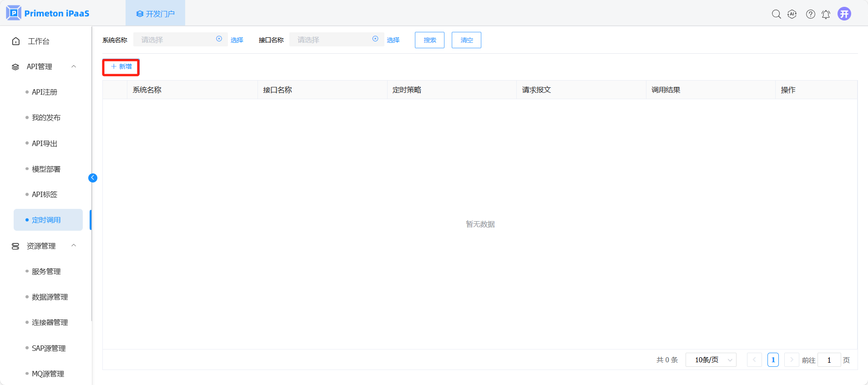Clear the 系统名称 field with its x icon
This screenshot has height=385, width=868.
(x=219, y=39)
